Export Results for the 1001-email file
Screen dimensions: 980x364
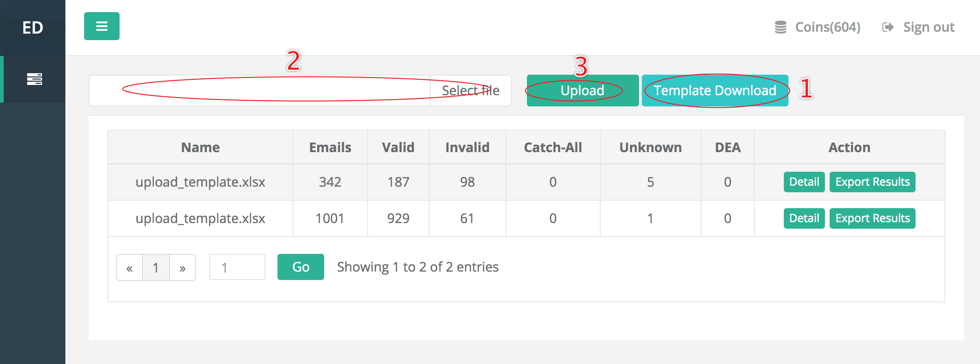[872, 218]
